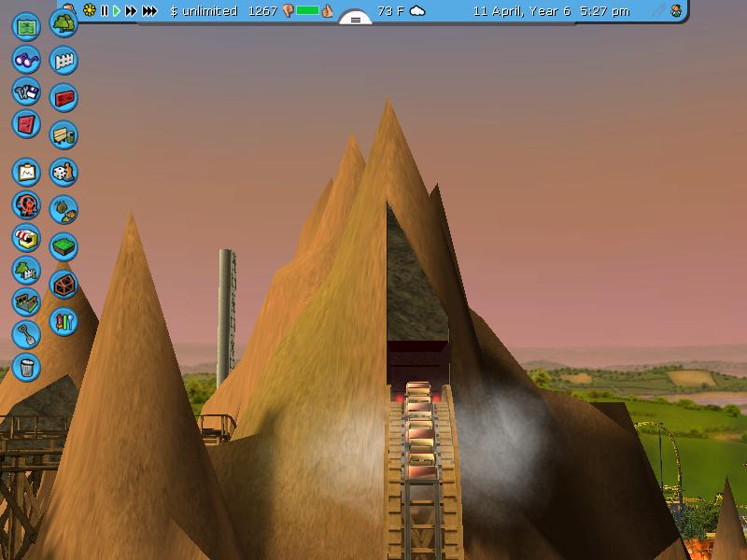Open the park map icon
The image size is (747, 560).
point(26,26)
